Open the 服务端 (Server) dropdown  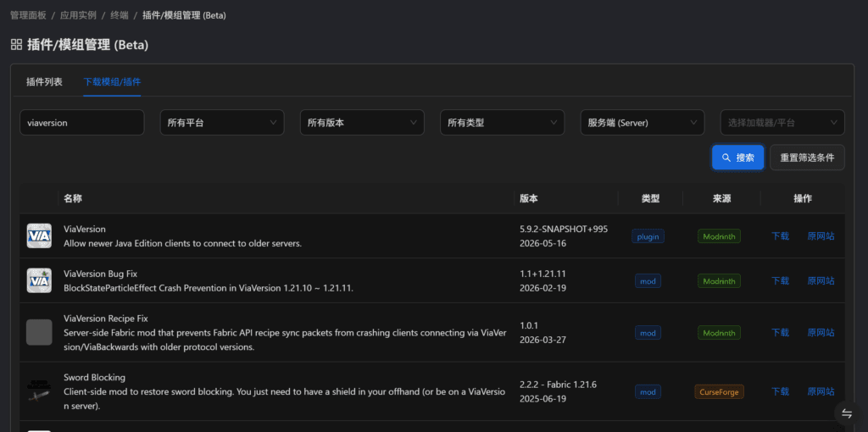[643, 122]
